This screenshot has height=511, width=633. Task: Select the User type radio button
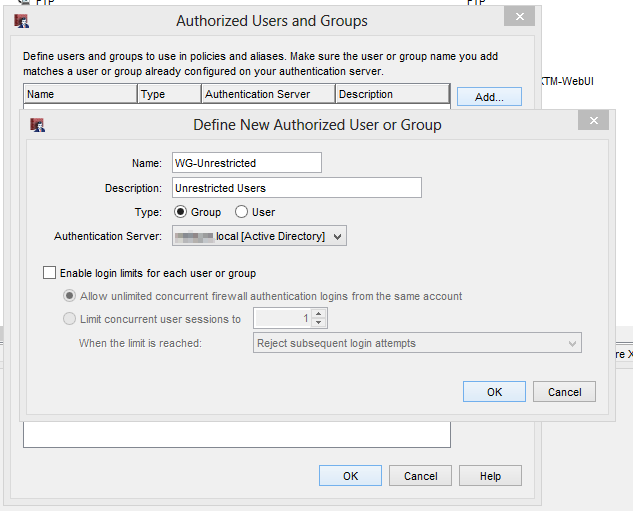pos(241,212)
